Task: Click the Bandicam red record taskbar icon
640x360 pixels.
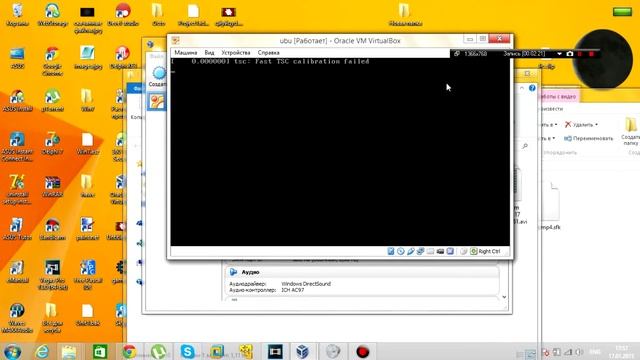Action: point(362,351)
